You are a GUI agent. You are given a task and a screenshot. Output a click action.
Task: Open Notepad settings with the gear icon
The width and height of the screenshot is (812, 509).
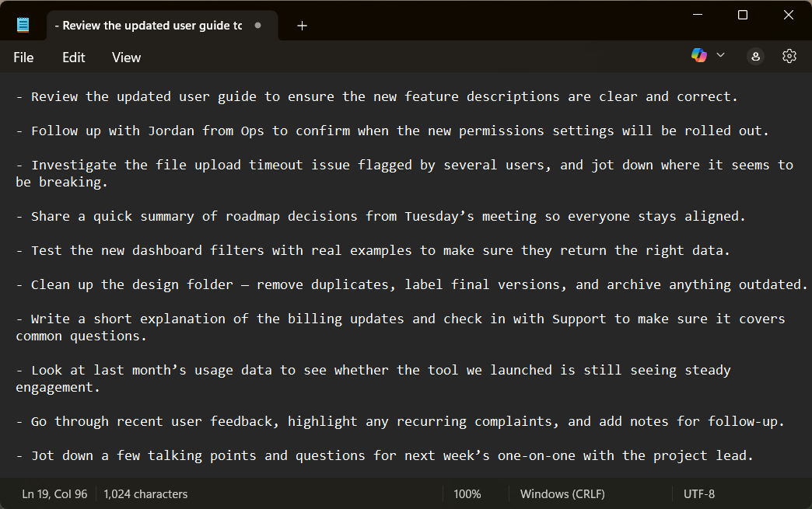point(789,56)
